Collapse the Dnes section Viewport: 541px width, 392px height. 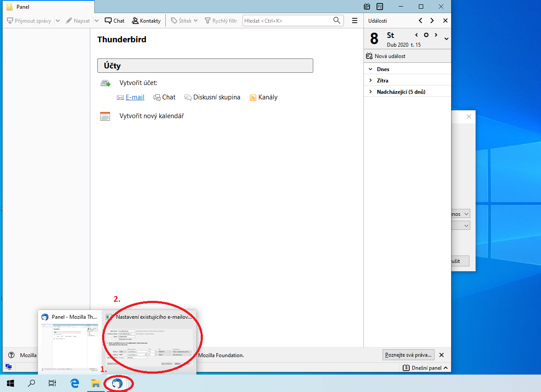click(370, 69)
